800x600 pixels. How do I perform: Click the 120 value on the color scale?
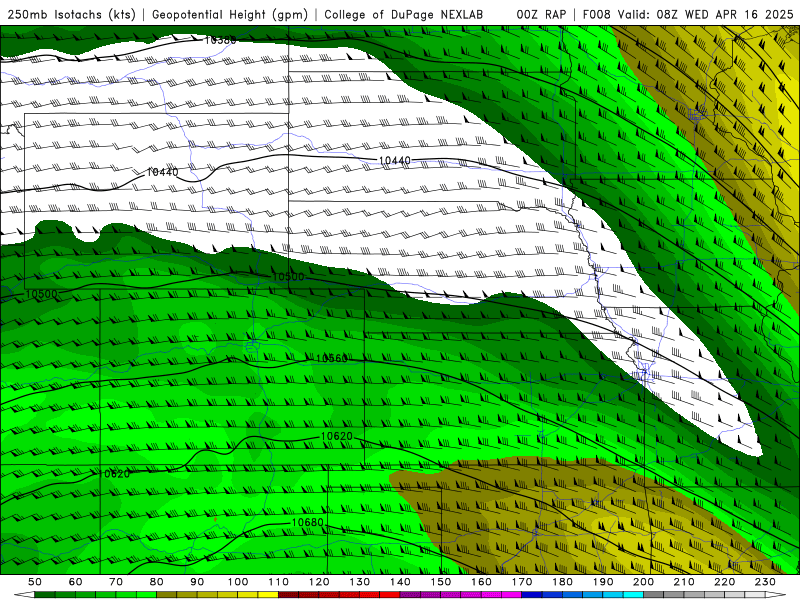point(319,582)
